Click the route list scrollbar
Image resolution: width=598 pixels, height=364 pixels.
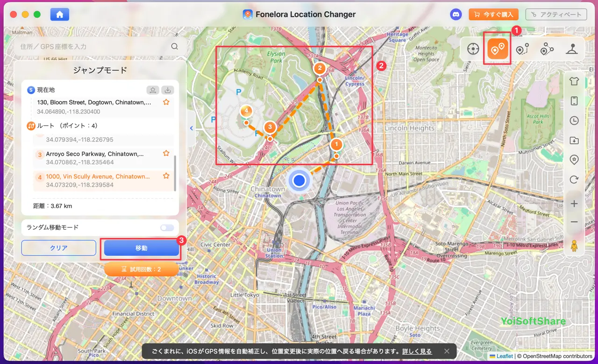click(175, 173)
